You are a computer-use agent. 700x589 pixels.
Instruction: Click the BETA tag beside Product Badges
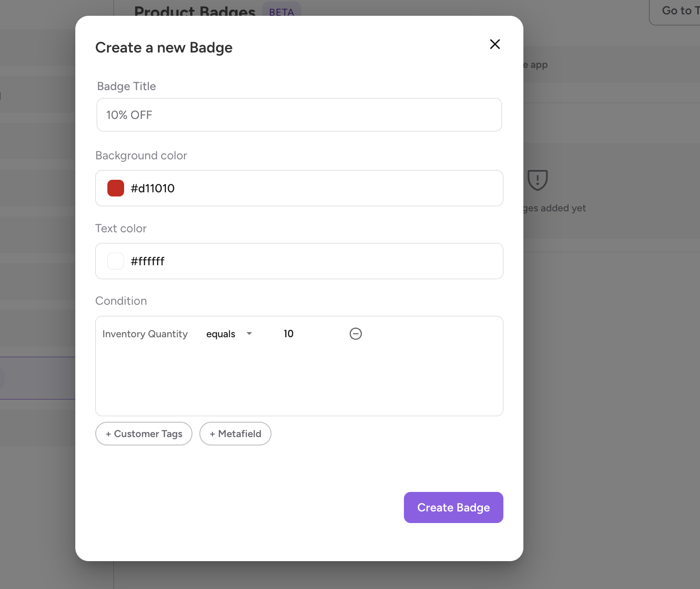click(282, 12)
